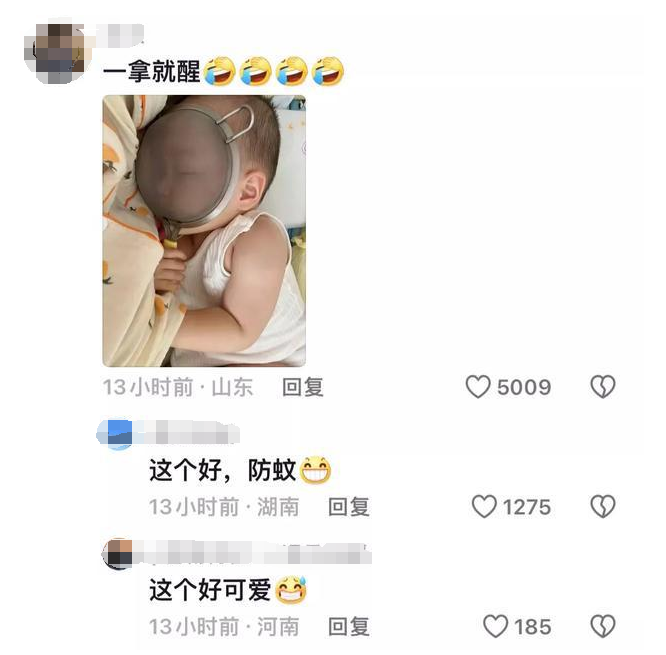This screenshot has height=655, width=666.
Task: Reply to the 湖南 commenter
Action: tap(349, 507)
